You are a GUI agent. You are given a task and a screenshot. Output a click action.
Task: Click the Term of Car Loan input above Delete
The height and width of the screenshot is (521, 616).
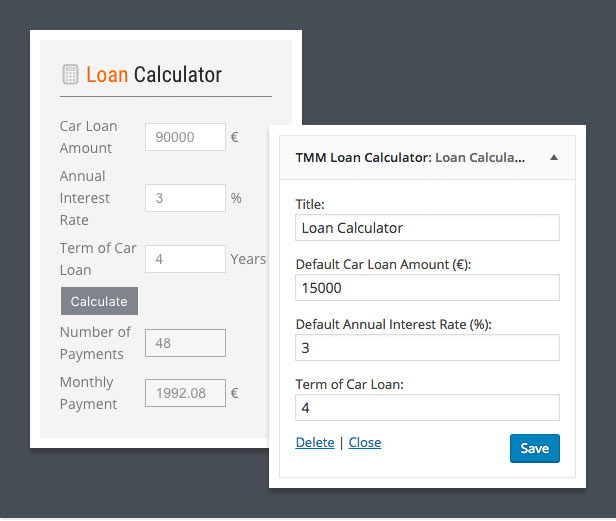tap(427, 408)
